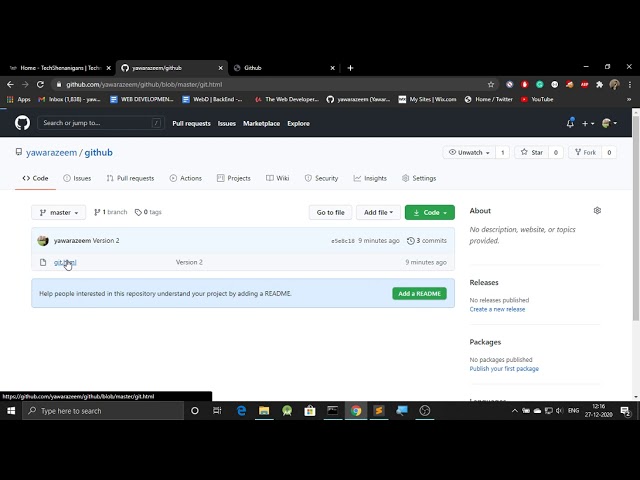This screenshot has height=480, width=640.
Task: Open the Chrome three-dot menu
Action: (x=630, y=84)
